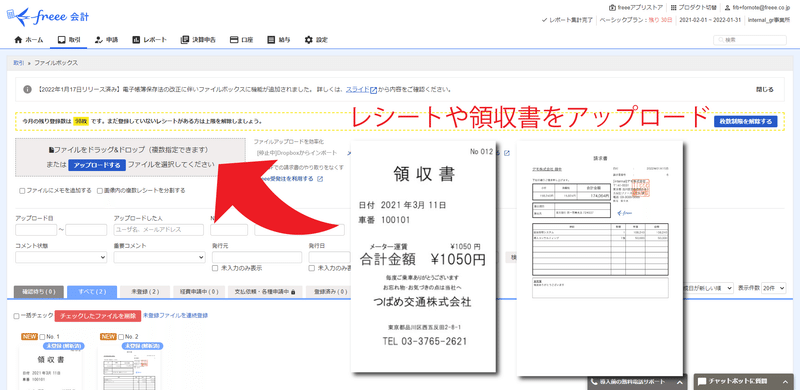Check the No. 2 file checkbox
800x390 pixels.
click(x=121, y=337)
